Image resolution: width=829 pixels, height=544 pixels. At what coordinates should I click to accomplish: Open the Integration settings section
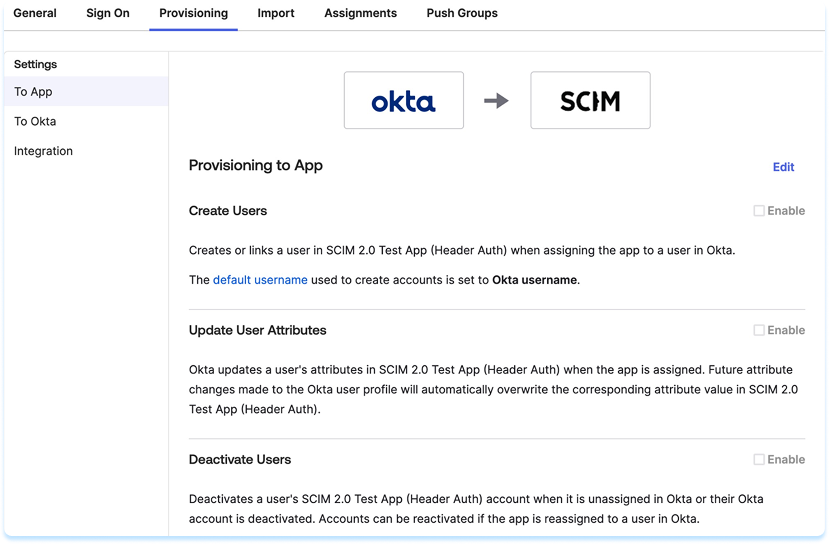coord(43,152)
